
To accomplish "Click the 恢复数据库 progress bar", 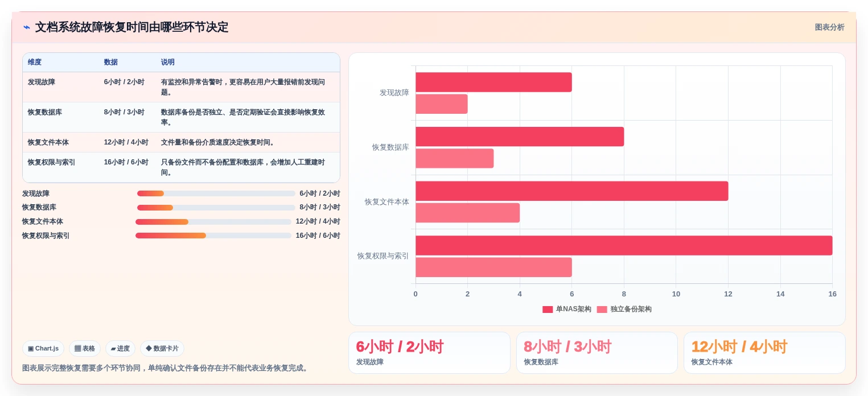I will [x=216, y=208].
